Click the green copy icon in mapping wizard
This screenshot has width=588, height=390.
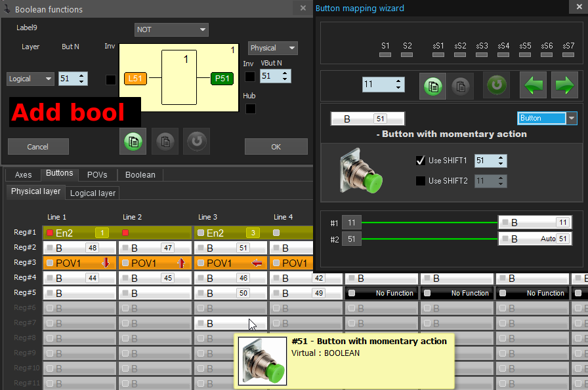[x=432, y=85]
